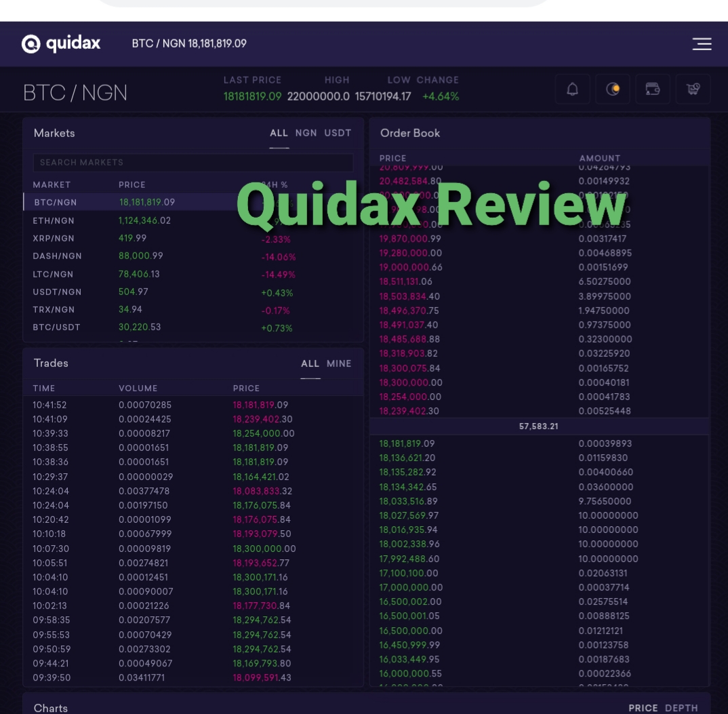Screen dimensions: 728x714
Task: Click the Markets PRICE column header
Action: (x=132, y=185)
